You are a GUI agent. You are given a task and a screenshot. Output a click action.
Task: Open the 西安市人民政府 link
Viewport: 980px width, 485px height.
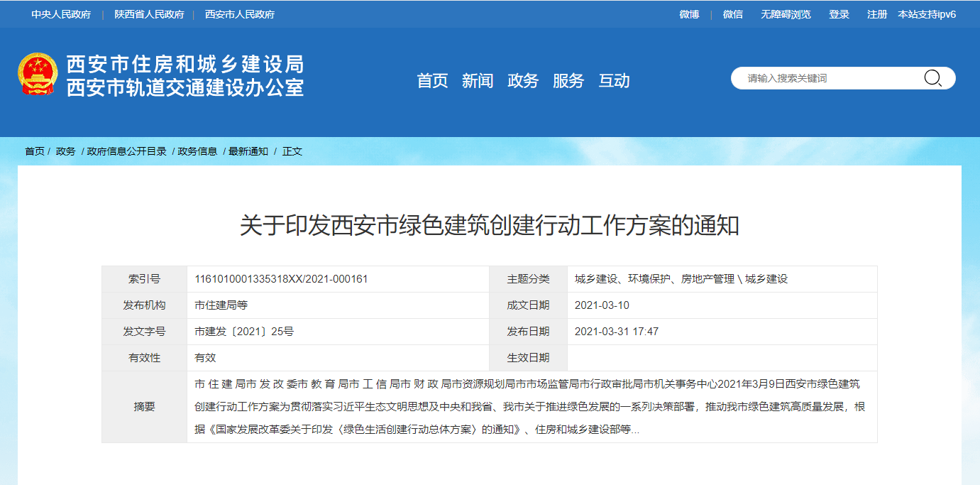click(240, 14)
